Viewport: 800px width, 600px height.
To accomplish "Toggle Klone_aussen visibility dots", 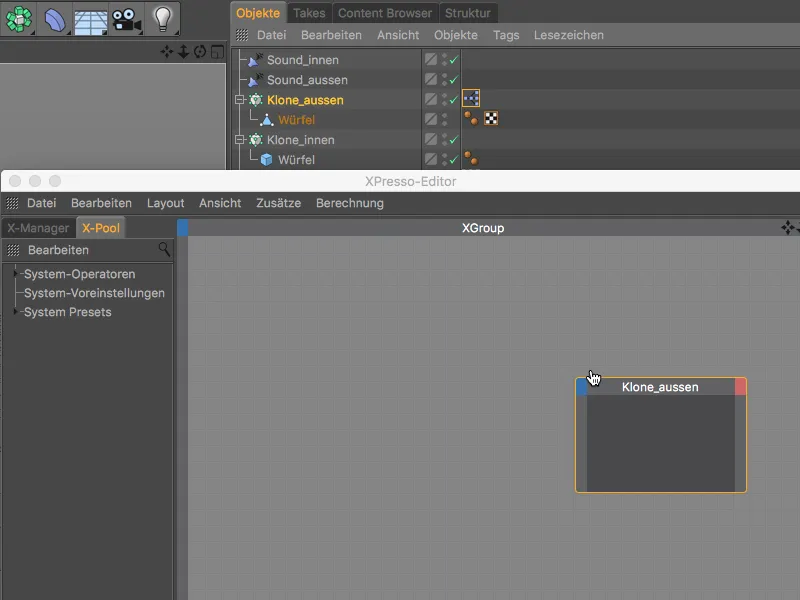I will [x=444, y=99].
